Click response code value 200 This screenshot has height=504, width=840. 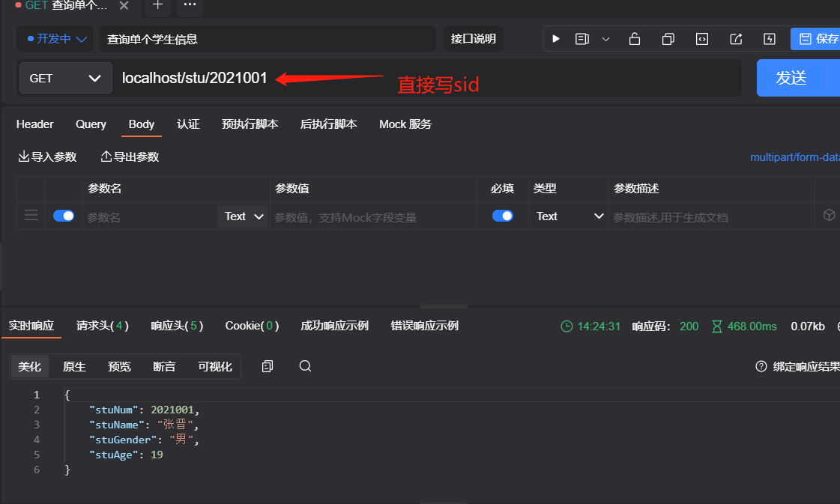pos(689,327)
